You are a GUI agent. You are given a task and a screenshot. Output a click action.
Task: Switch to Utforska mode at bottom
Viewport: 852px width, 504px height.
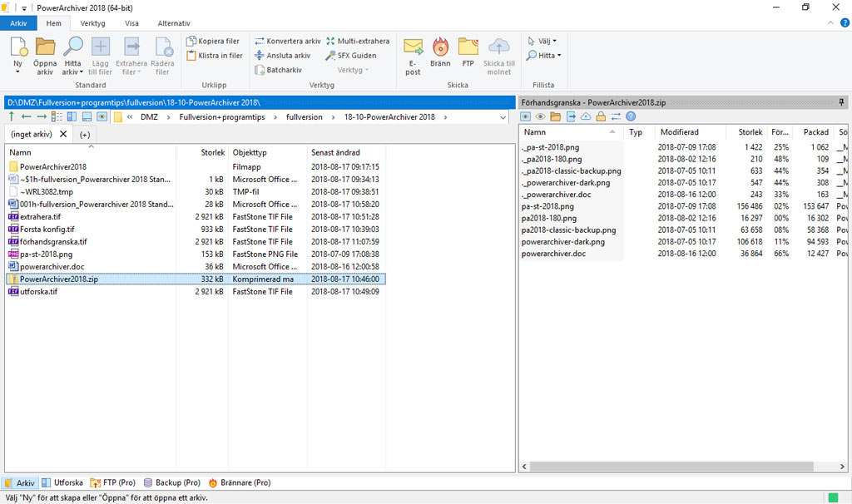[62, 482]
